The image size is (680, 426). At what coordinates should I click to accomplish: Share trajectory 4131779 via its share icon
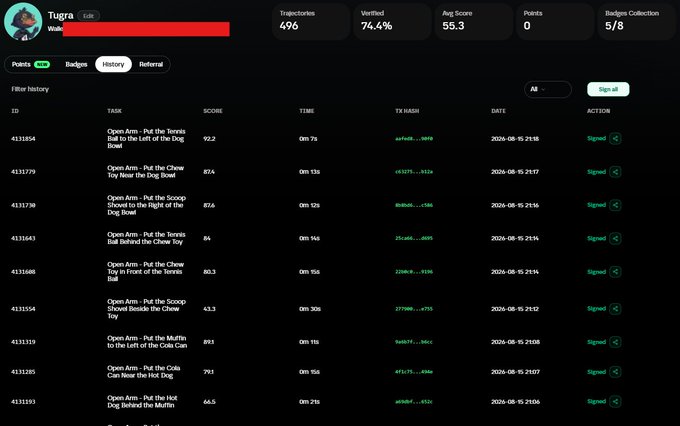tap(615, 172)
